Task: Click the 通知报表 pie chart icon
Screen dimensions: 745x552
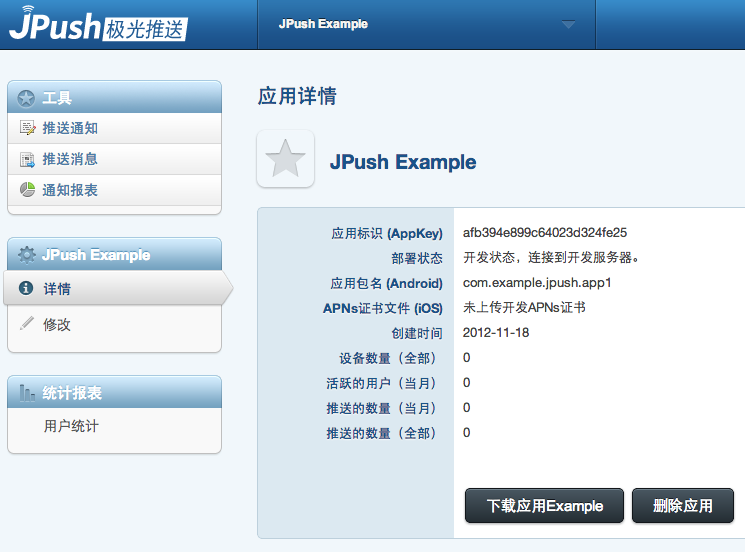Action: 28,190
